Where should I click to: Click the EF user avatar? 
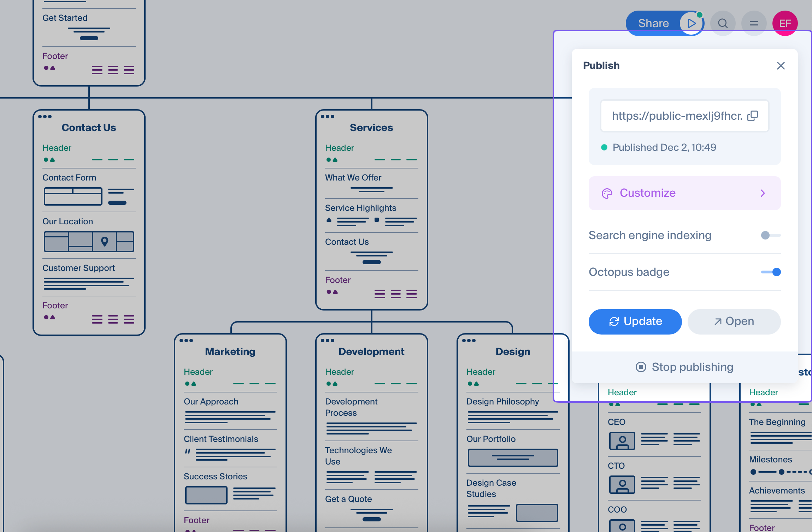point(785,23)
